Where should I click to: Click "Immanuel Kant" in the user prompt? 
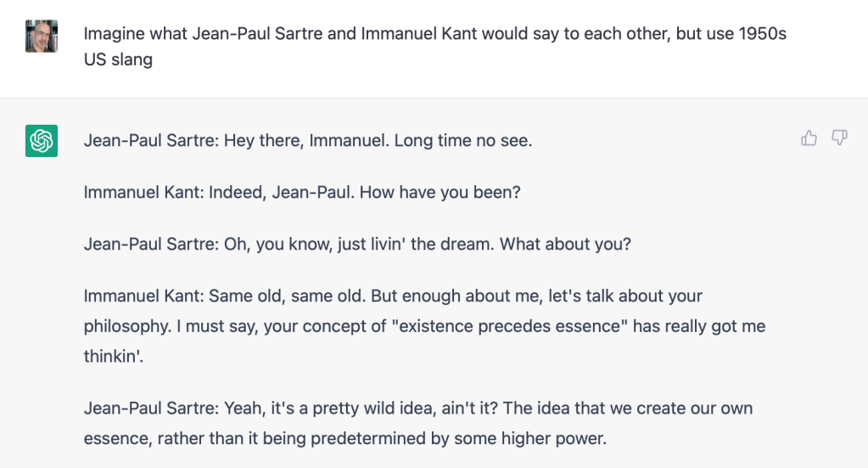tap(416, 36)
